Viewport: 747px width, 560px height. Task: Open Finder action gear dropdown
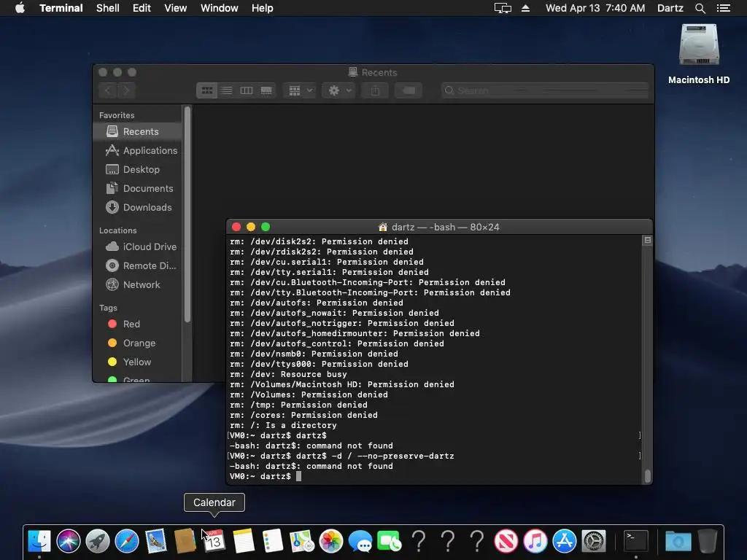point(338,90)
